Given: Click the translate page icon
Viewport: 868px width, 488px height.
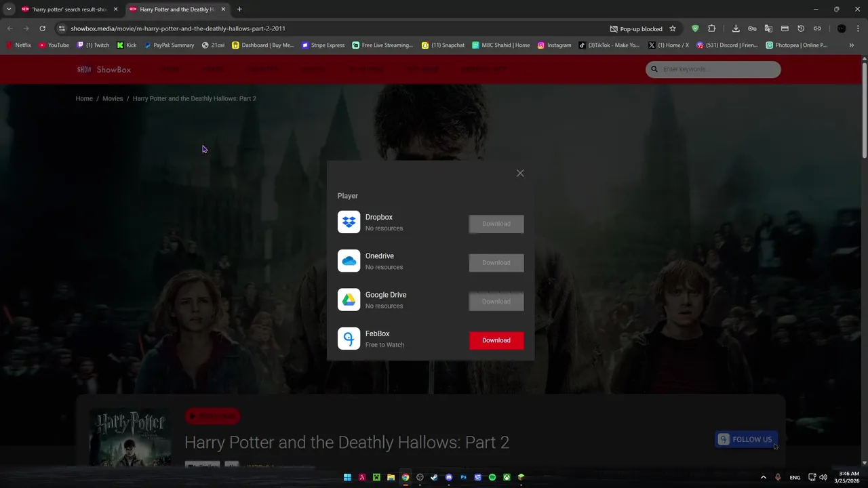Looking at the screenshot, I should (768, 28).
